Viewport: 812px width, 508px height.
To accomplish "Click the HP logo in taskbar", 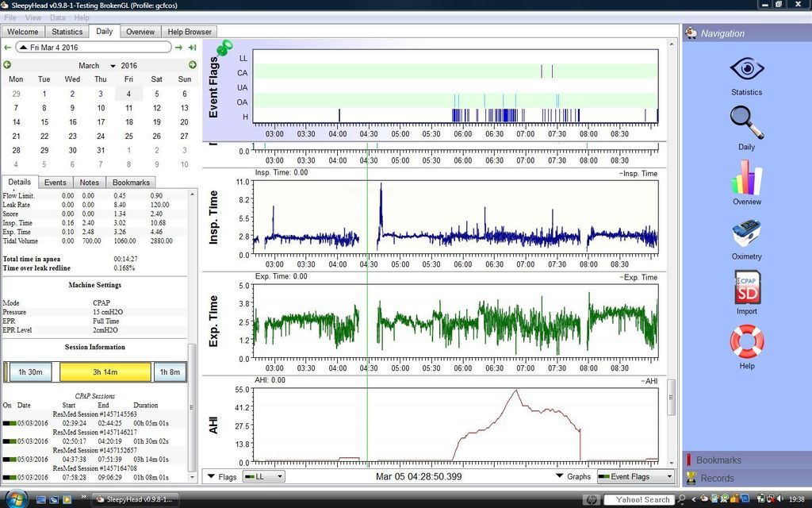I will [x=591, y=500].
